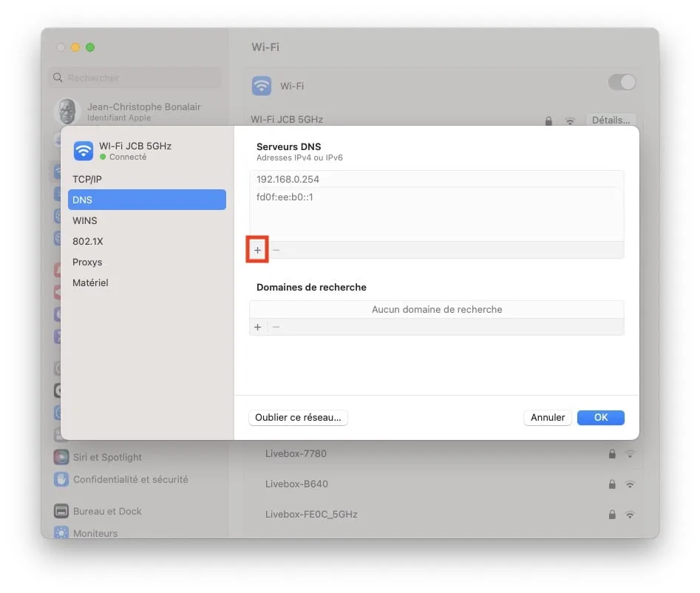The height and width of the screenshot is (593, 700).
Task: Confirm with the OK button
Action: coord(601,418)
